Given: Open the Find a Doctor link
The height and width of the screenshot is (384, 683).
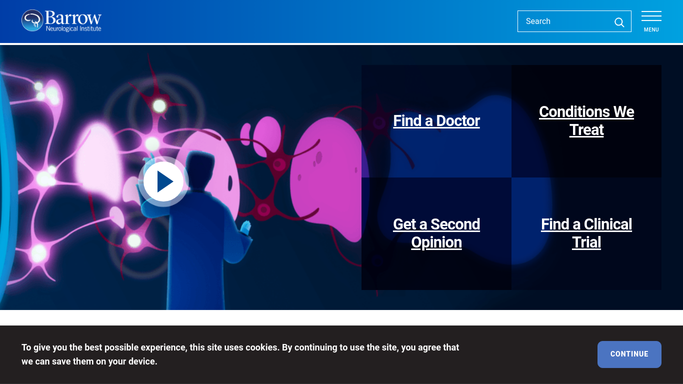Looking at the screenshot, I should pyautogui.click(x=436, y=121).
